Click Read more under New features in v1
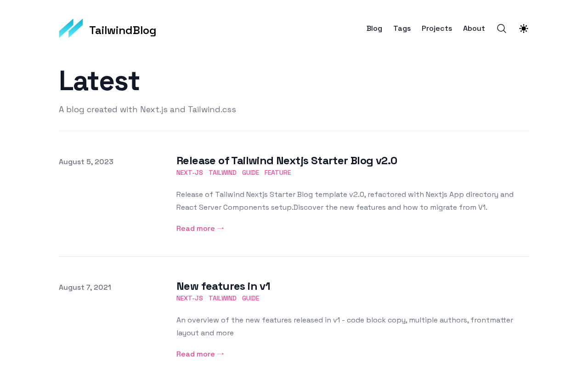 click(200, 354)
